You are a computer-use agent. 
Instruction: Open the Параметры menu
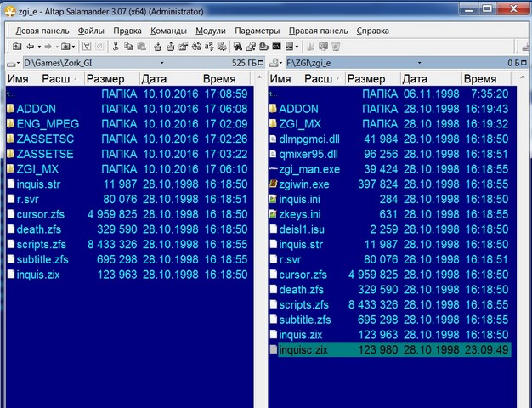point(258,31)
